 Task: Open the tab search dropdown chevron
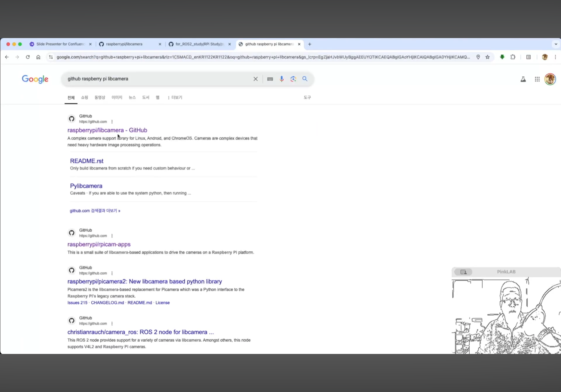[x=556, y=44]
